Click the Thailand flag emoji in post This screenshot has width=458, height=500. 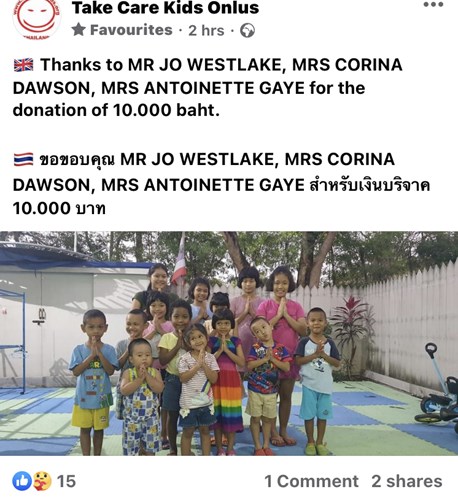point(24,159)
